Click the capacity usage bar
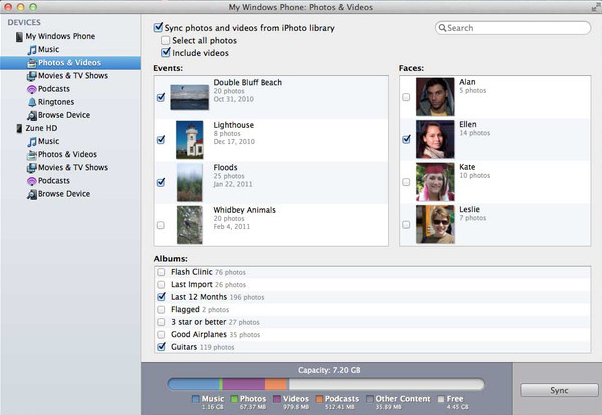 (325, 384)
